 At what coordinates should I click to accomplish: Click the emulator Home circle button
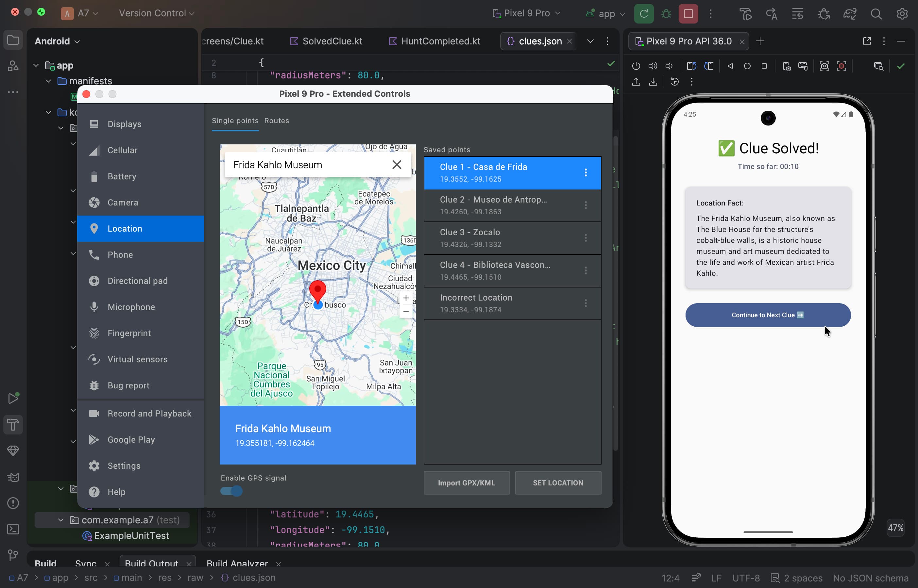pyautogui.click(x=747, y=66)
